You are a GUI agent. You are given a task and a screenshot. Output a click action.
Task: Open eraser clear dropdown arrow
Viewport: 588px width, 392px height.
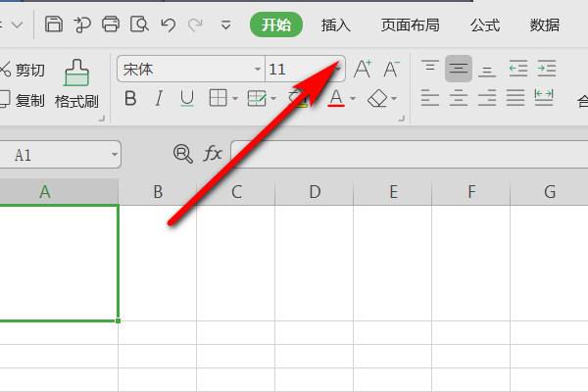tap(394, 99)
